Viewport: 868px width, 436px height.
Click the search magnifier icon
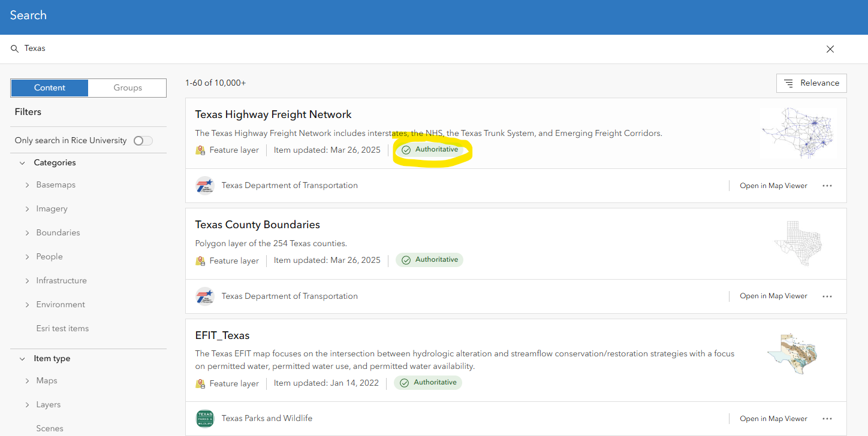[14, 49]
